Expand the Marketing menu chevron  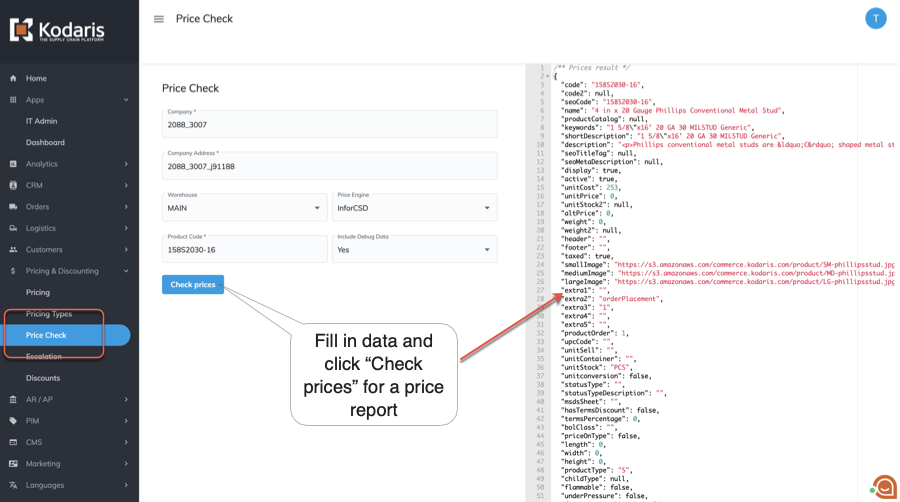click(x=126, y=464)
